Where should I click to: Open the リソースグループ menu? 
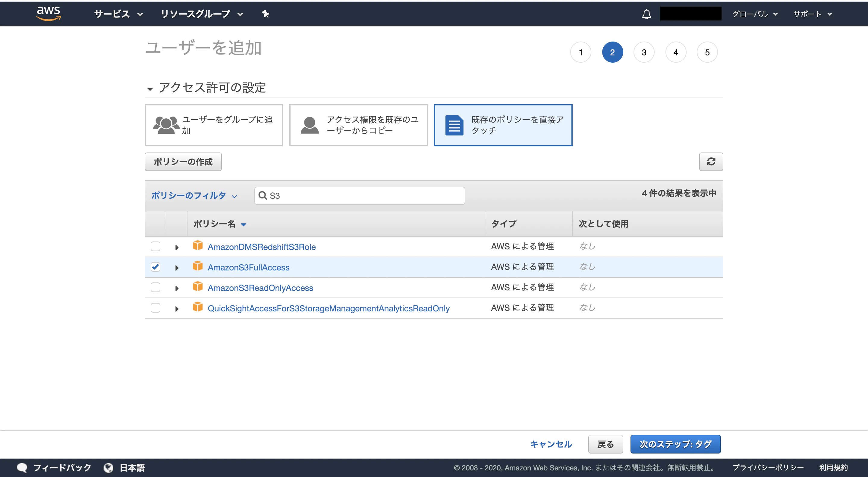(202, 14)
